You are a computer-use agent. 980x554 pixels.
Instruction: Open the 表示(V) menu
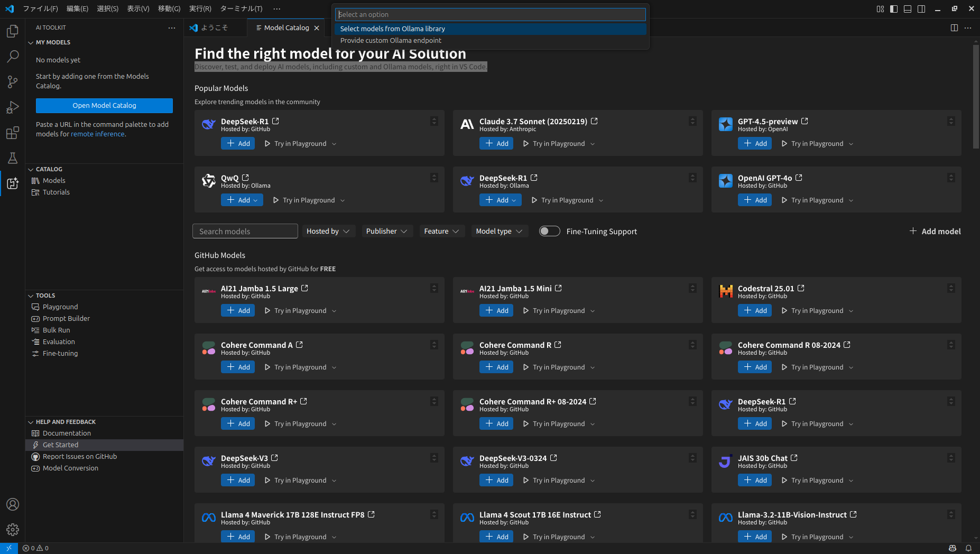(138, 9)
